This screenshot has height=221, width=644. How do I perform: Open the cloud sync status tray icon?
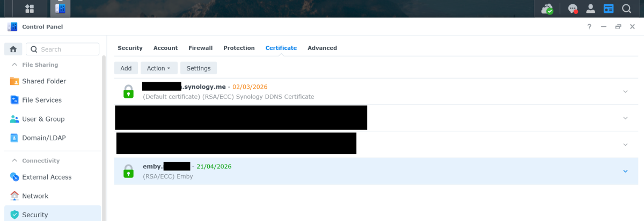[547, 9]
